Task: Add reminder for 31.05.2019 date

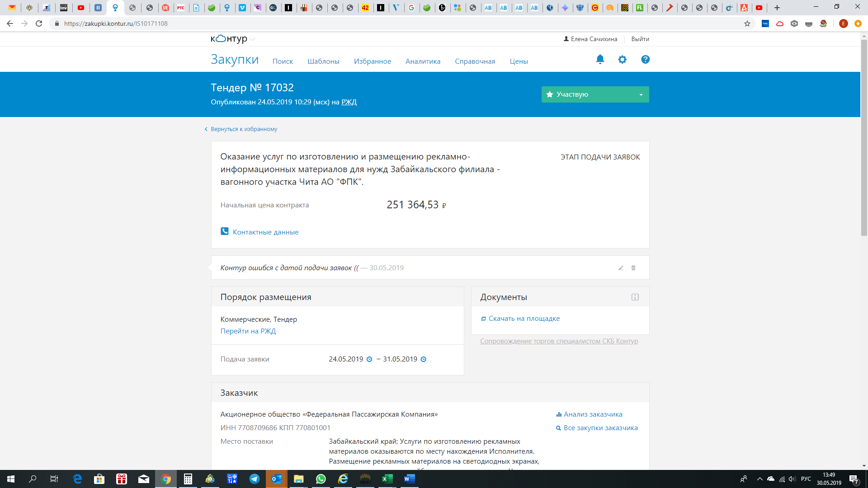Action: click(424, 359)
